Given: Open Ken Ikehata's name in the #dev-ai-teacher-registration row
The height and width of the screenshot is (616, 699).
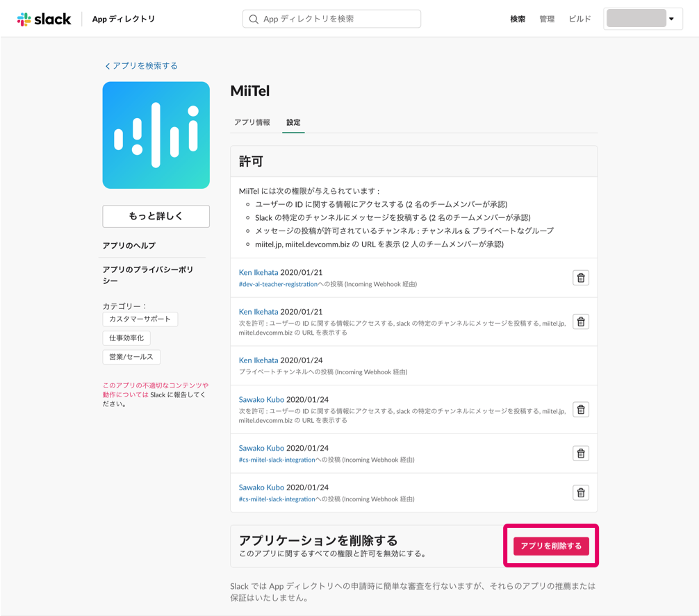Looking at the screenshot, I should [x=258, y=272].
